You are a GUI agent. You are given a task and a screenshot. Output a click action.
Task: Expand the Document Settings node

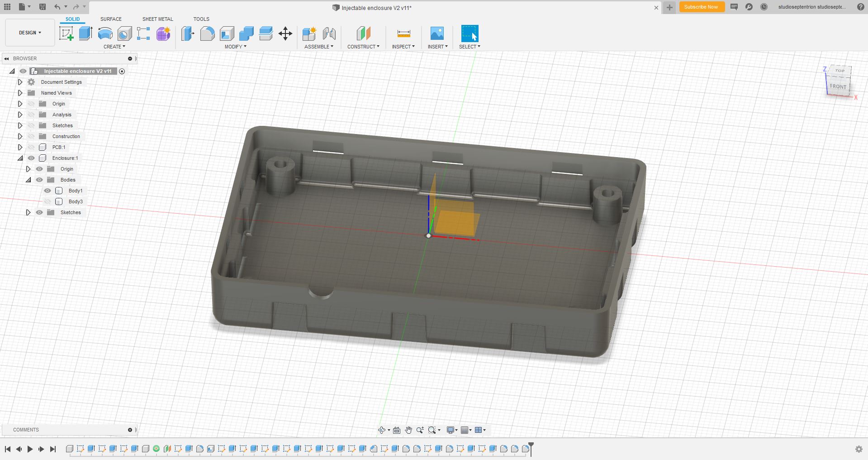coord(20,82)
